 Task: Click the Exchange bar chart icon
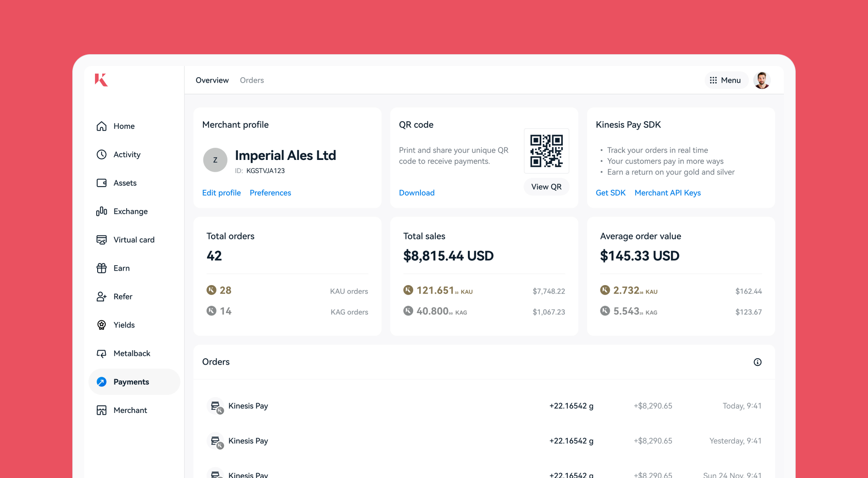[102, 211]
